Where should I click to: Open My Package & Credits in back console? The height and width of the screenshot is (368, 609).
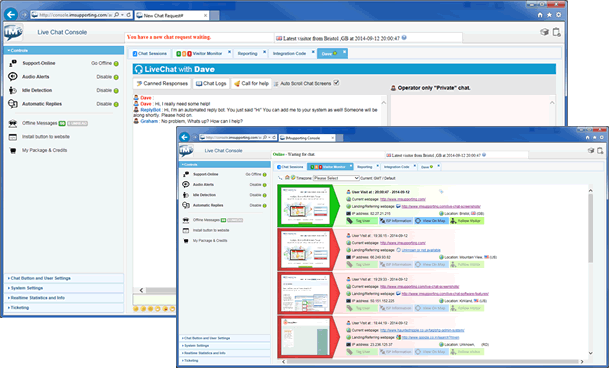coord(44,150)
